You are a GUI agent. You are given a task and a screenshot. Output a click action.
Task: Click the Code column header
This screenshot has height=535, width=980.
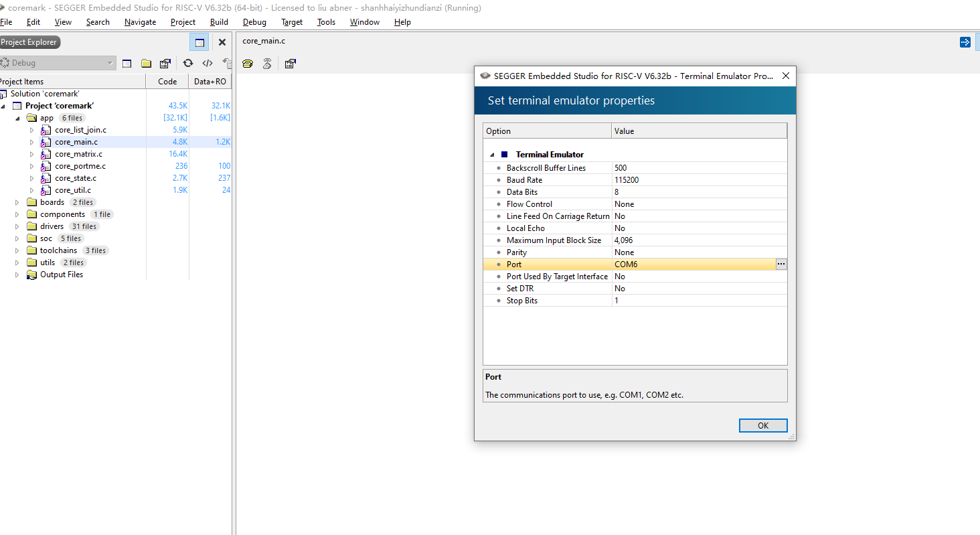coord(167,82)
